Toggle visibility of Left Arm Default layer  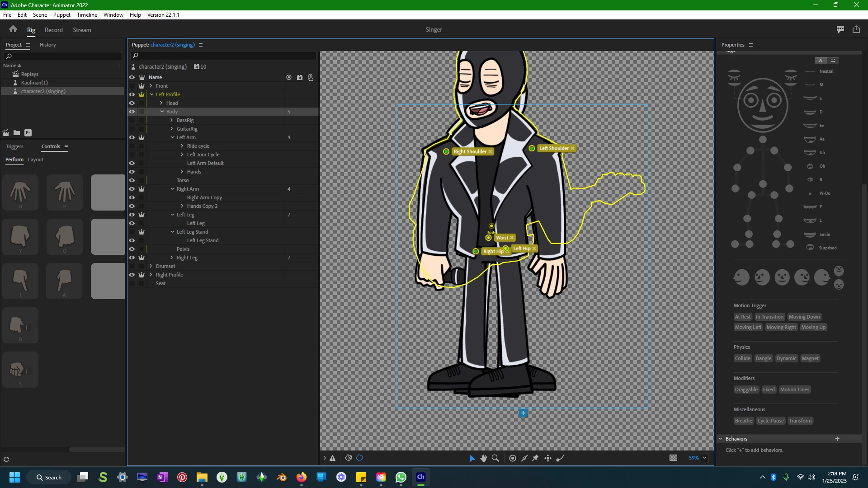point(132,163)
